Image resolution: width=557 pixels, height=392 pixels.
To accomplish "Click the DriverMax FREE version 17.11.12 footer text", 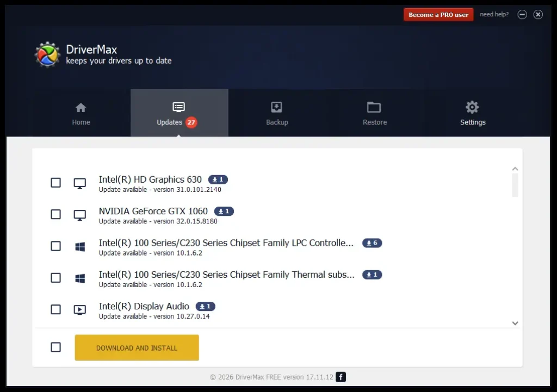I will [284, 377].
